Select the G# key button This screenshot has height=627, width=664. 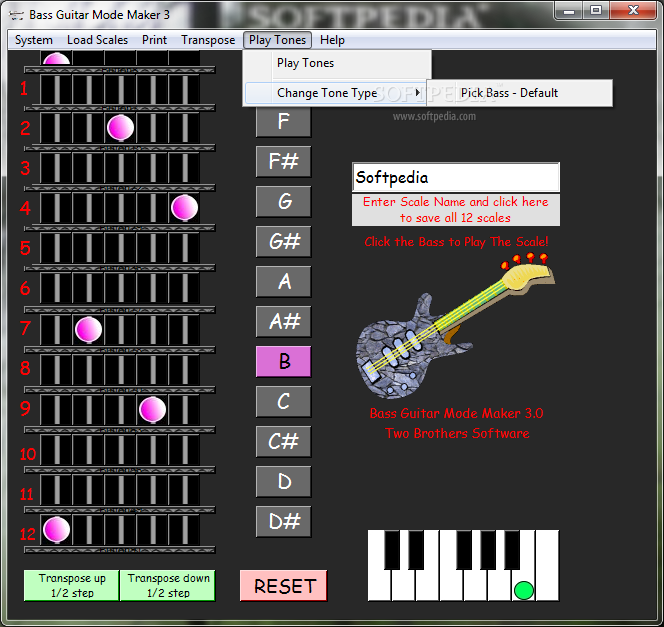tap(283, 241)
